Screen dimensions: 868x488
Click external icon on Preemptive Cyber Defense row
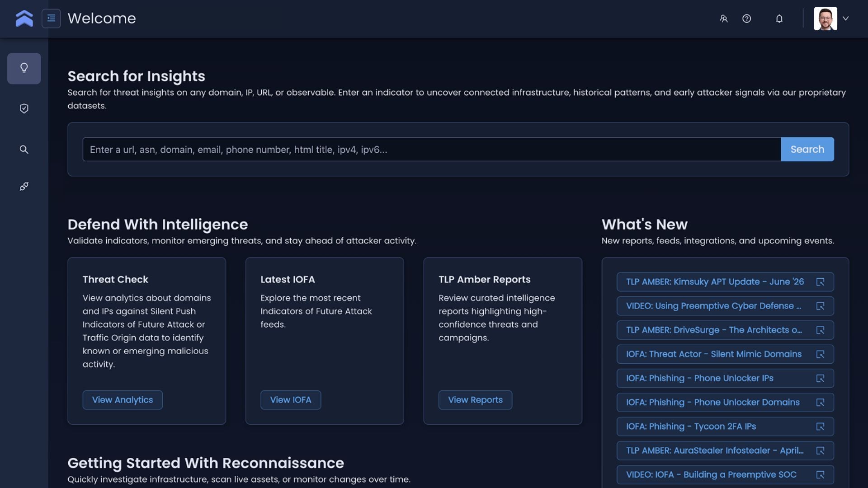pos(821,306)
